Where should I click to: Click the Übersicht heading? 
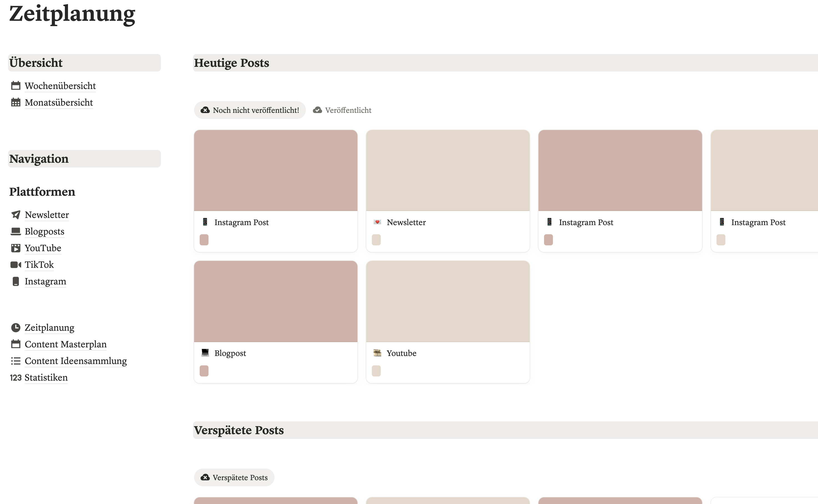(x=36, y=63)
